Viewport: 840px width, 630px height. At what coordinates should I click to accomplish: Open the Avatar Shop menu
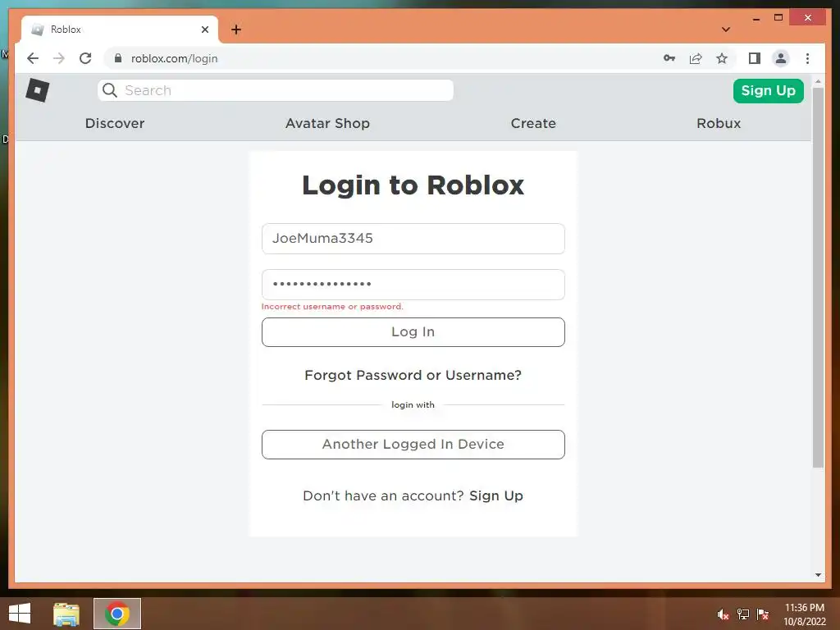coord(327,123)
